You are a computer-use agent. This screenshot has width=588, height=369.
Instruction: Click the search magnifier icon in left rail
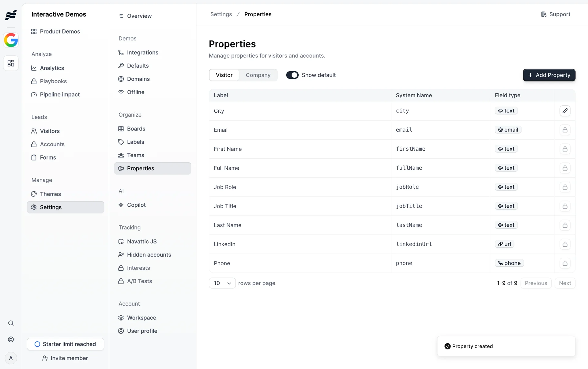tap(11, 323)
